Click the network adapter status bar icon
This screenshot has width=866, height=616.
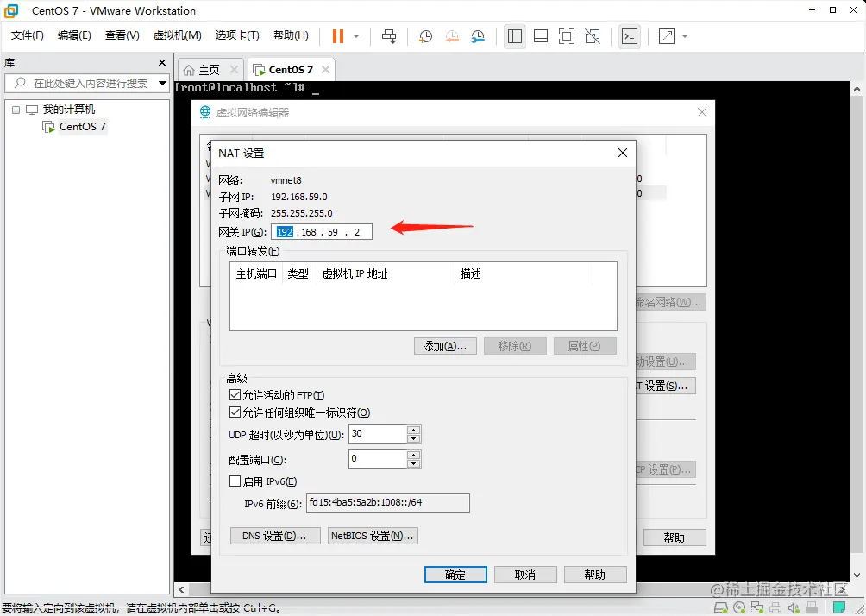pos(757,608)
